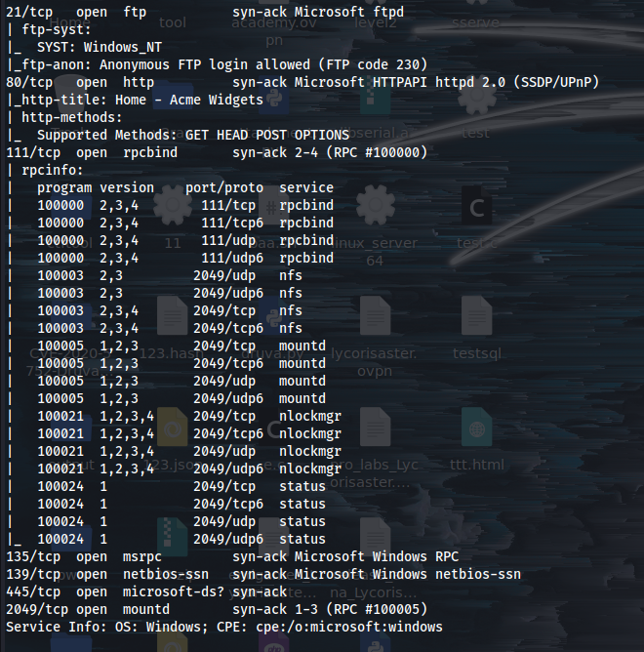Click '445/tcp' port text
644x652 pixels.
tap(33, 592)
